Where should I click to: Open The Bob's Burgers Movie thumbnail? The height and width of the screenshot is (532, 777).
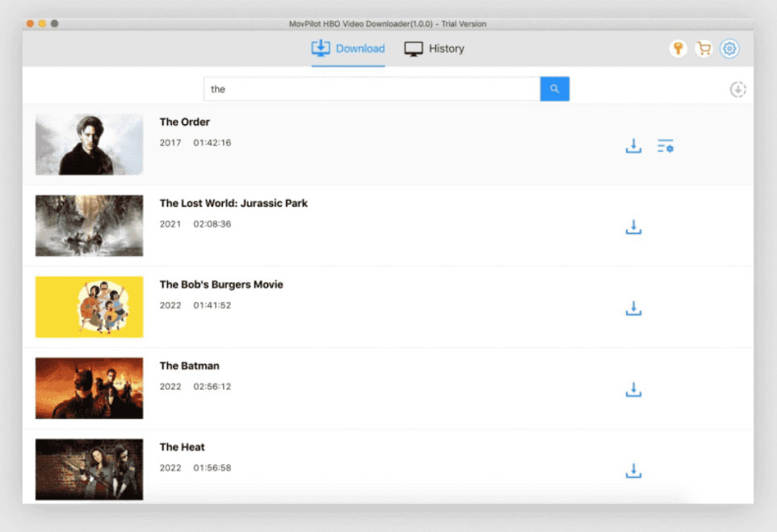[89, 307]
